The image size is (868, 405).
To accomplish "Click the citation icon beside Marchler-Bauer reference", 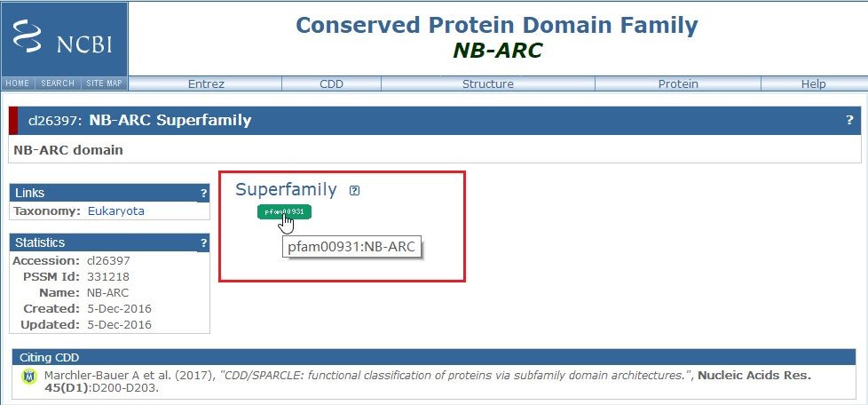I will tap(28, 377).
